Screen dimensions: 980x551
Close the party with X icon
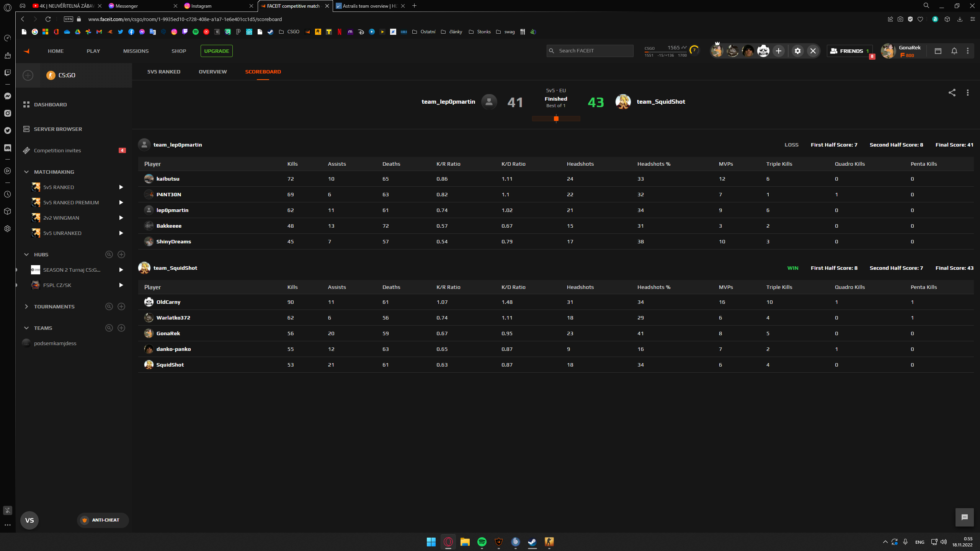pos(813,51)
